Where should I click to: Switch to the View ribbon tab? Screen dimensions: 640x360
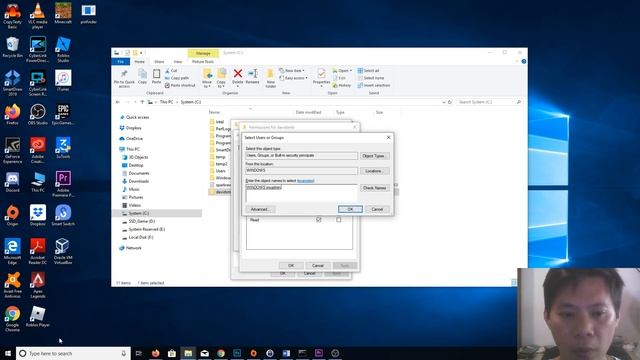178,62
